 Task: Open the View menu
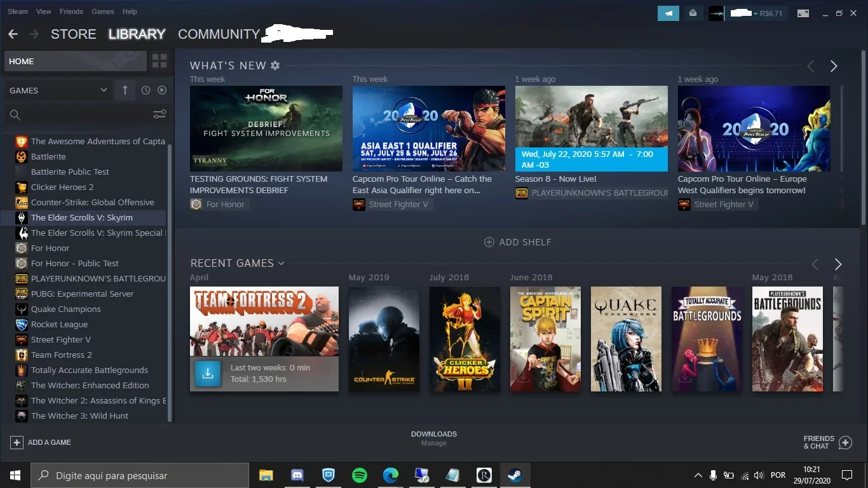tap(44, 11)
